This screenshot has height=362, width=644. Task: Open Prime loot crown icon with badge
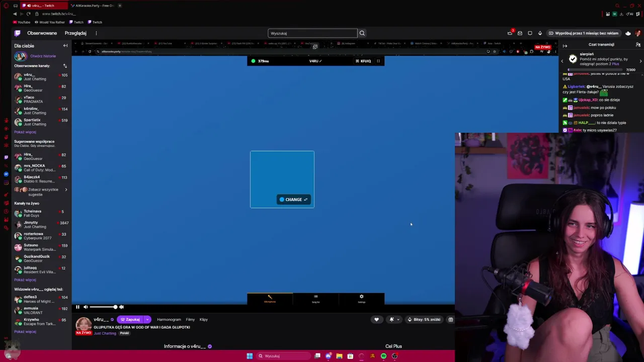click(510, 33)
